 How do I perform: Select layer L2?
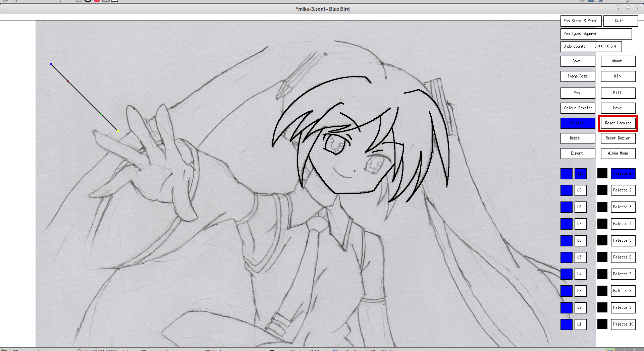(x=580, y=307)
